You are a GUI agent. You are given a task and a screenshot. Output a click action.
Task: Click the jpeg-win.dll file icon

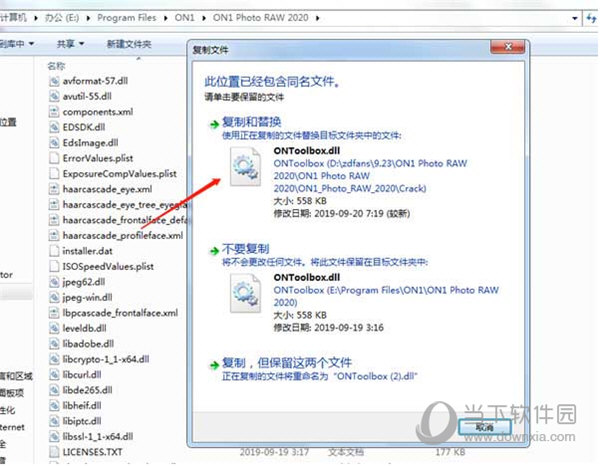coord(54,298)
